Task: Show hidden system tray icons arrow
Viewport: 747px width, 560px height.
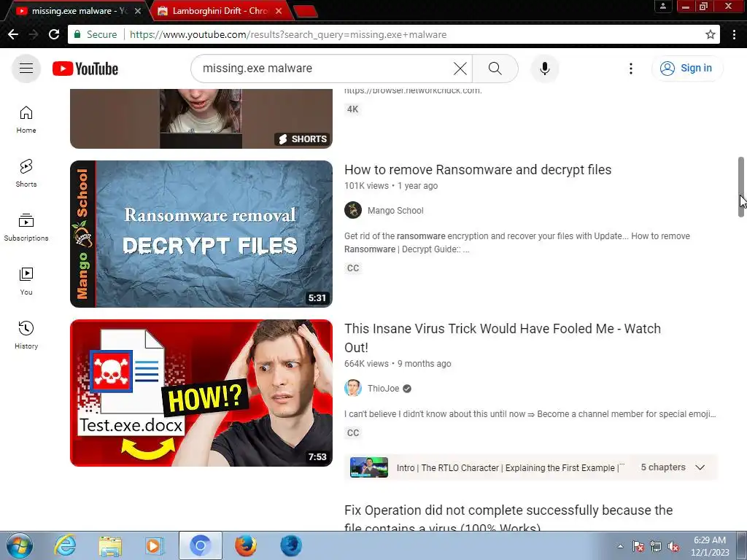Action: coord(620,546)
